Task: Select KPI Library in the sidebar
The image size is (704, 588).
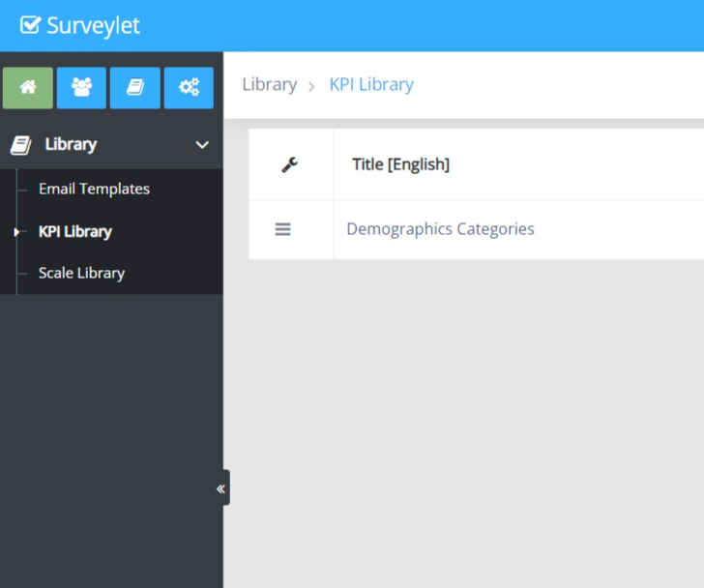Action: 74,231
